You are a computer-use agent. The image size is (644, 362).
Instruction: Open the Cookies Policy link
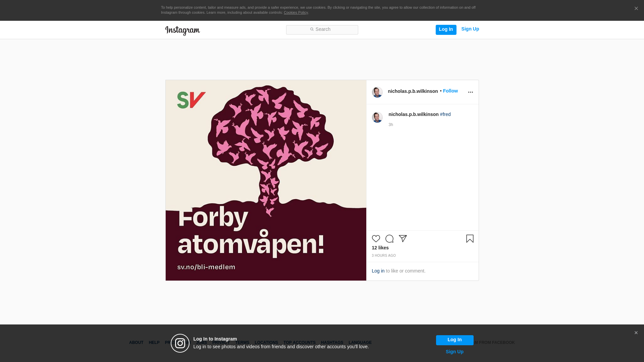296,12
